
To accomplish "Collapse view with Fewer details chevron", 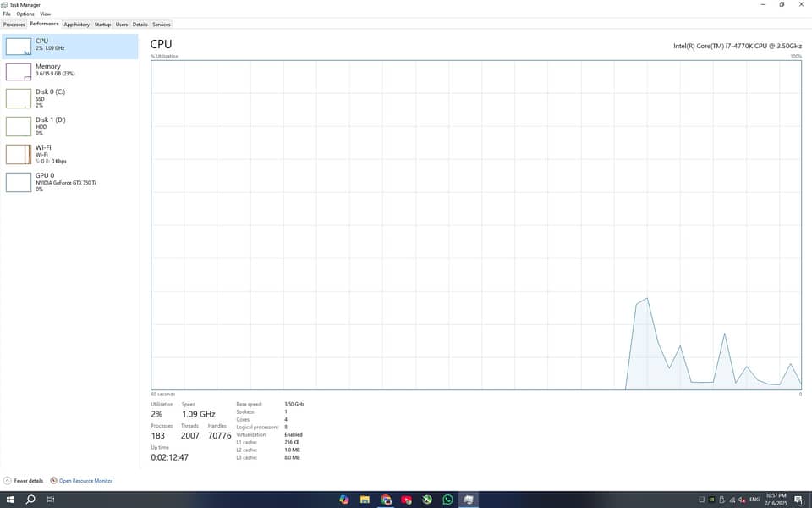I will (x=8, y=481).
